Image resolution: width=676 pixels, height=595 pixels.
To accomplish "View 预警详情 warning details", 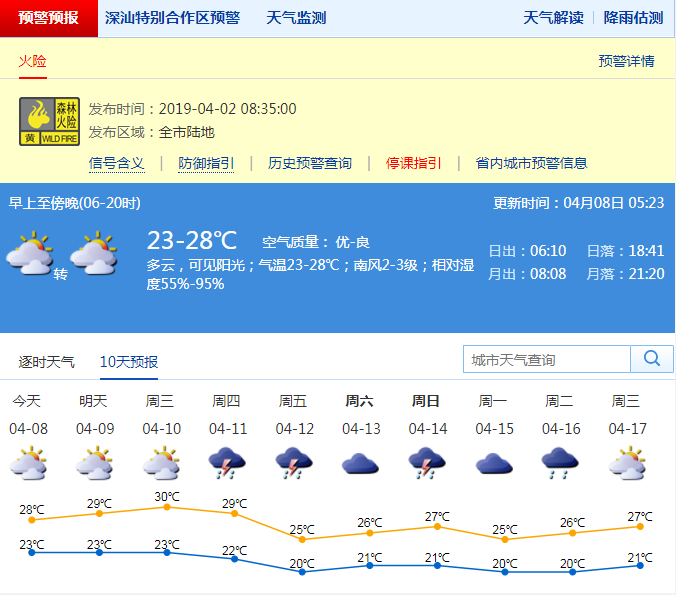I will [x=626, y=61].
